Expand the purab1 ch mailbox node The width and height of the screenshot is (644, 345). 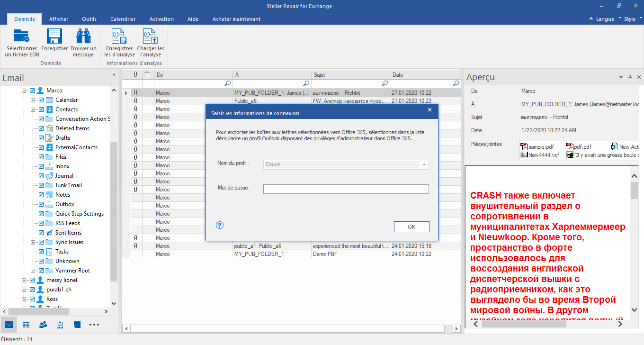pyautogui.click(x=24, y=290)
